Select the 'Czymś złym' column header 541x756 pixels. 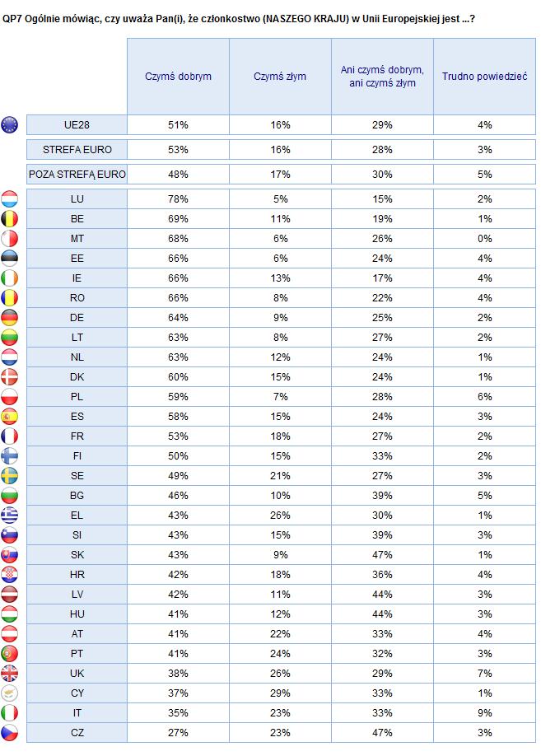280,77
